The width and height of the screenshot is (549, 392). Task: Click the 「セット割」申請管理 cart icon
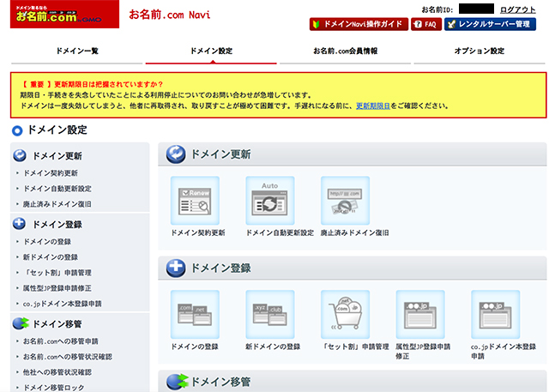(x=345, y=314)
